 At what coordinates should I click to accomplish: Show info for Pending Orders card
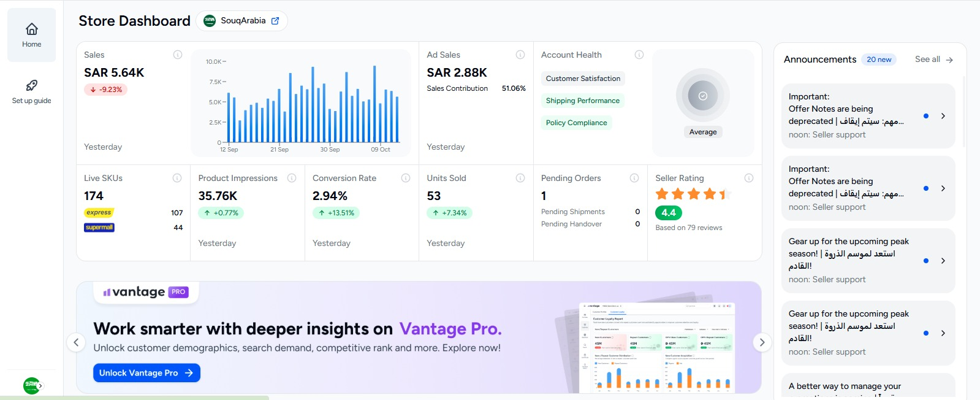[x=634, y=178]
